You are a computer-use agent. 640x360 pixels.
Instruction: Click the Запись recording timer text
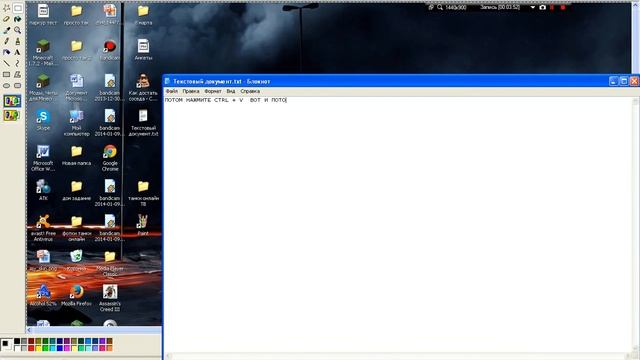point(500,7)
